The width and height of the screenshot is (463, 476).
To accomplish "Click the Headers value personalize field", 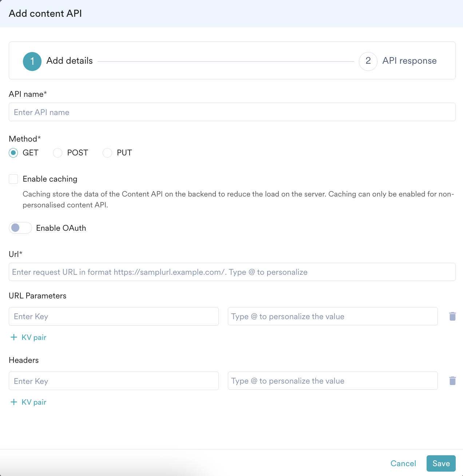I will [x=332, y=381].
